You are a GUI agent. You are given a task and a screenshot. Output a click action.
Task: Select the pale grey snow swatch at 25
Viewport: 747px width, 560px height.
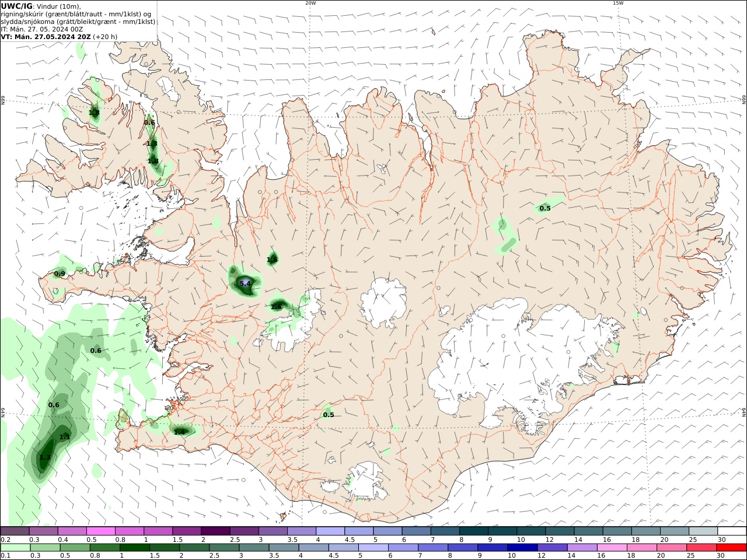(x=703, y=531)
